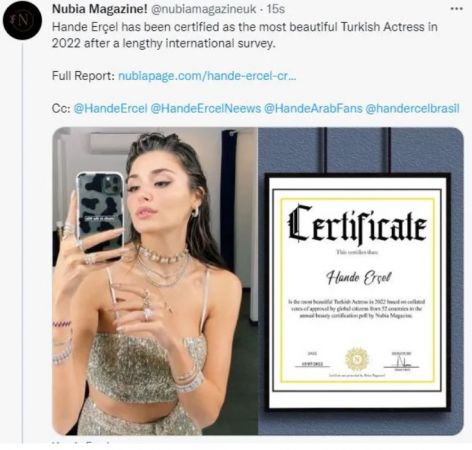Click the signature mark on the certificate
Viewport: 472px width, 450px height.
pyautogui.click(x=401, y=361)
